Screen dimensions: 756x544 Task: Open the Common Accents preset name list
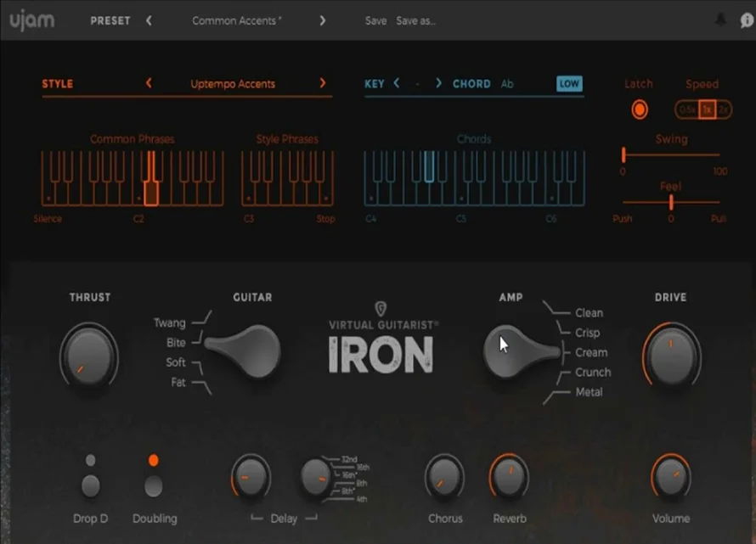pos(235,20)
